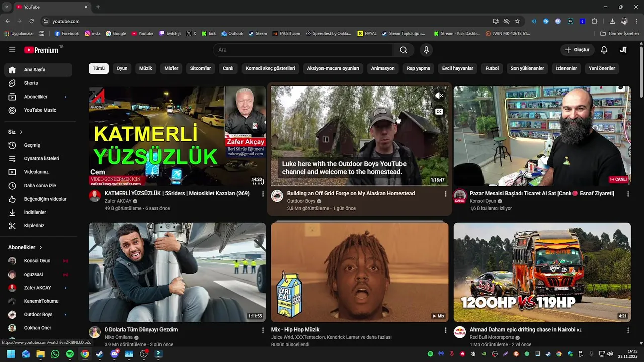Open Oynatma listeleri in sidebar

click(38, 158)
